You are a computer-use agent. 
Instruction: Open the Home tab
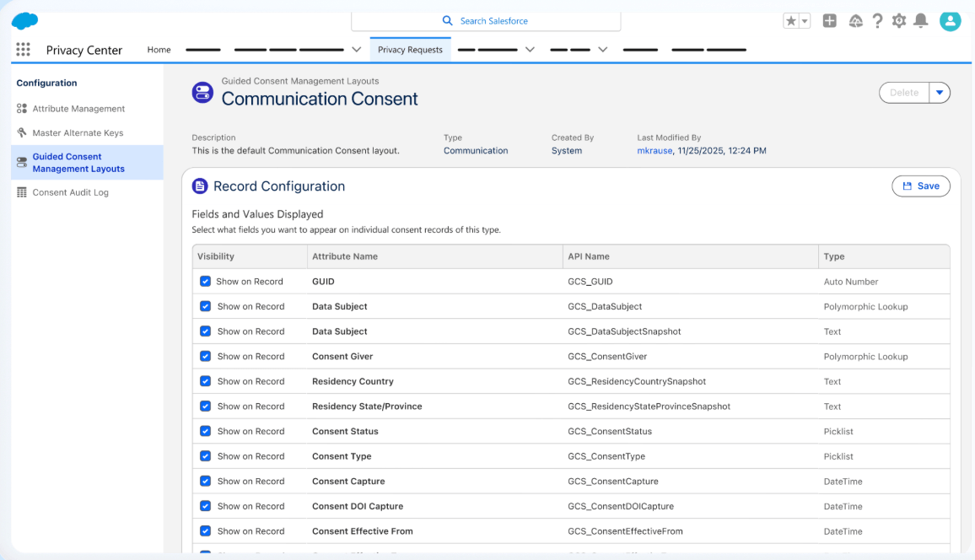pos(159,50)
